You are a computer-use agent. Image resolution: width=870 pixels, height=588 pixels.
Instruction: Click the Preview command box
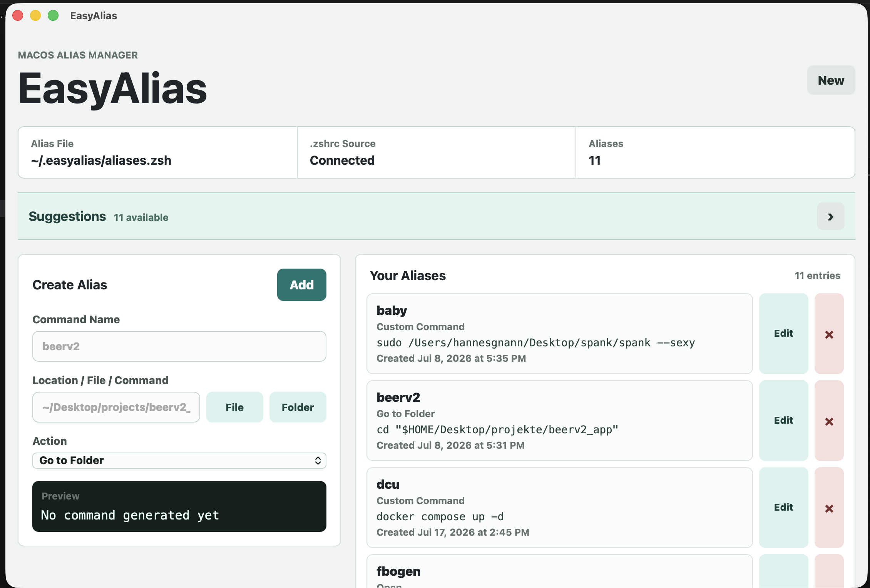pos(179,506)
